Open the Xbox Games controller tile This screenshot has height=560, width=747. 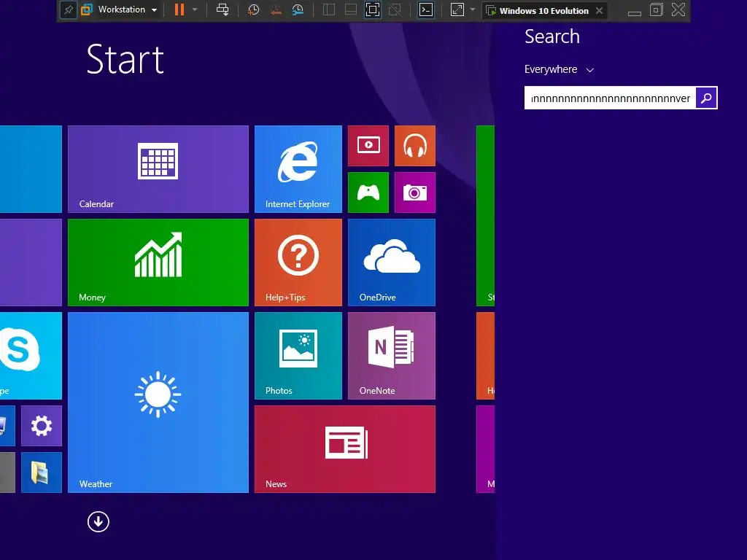368,192
